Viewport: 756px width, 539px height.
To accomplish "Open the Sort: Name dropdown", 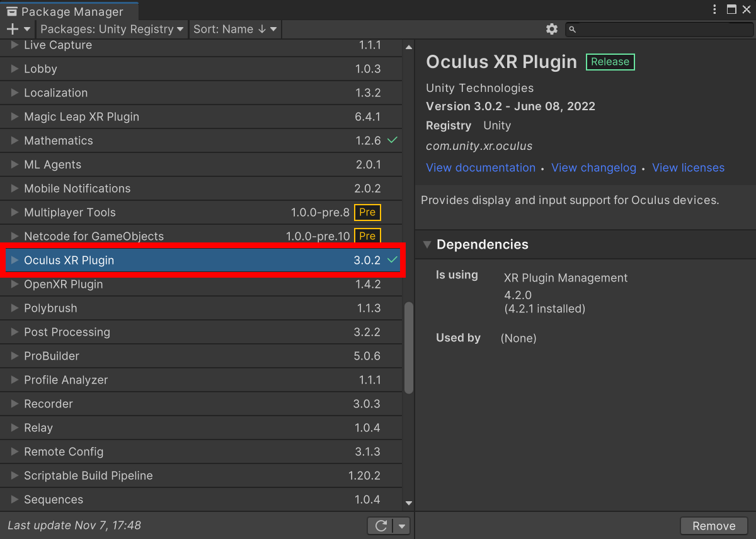I will point(235,29).
